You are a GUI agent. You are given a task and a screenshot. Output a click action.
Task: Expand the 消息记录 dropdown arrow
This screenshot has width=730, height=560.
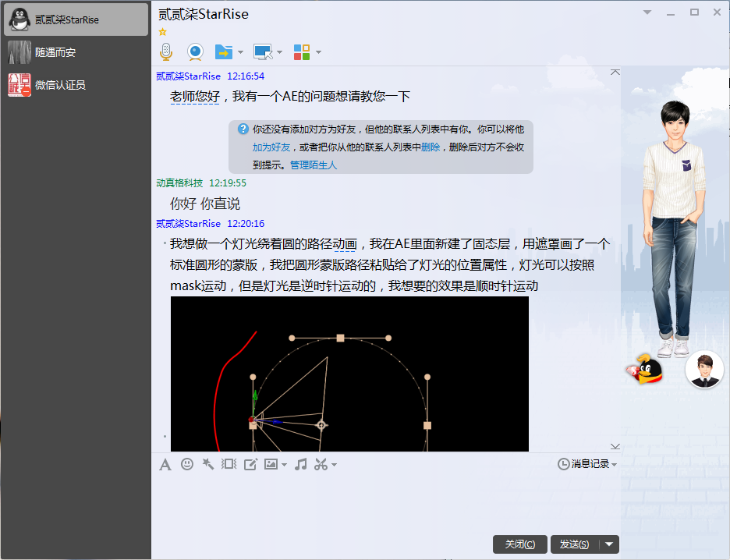pyautogui.click(x=614, y=465)
